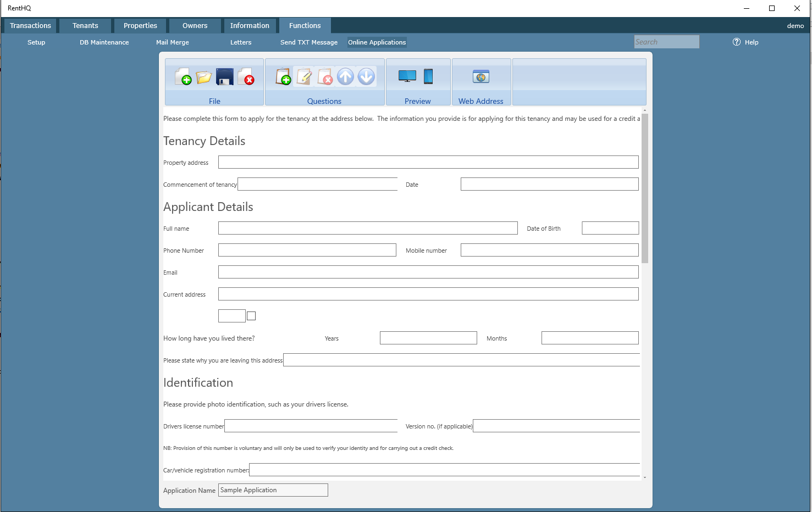Create a new application file
The width and height of the screenshot is (812, 512).
click(x=183, y=77)
